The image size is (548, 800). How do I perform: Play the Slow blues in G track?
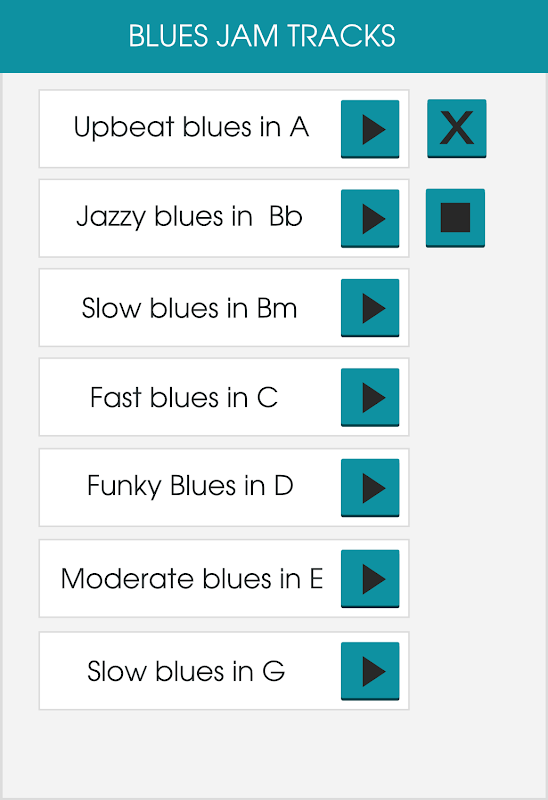pyautogui.click(x=370, y=671)
